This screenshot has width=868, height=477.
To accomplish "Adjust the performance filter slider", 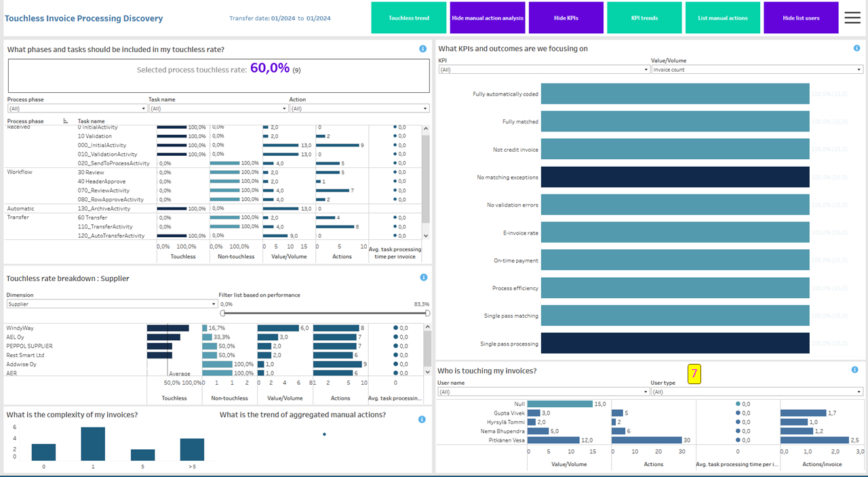I will (x=221, y=312).
